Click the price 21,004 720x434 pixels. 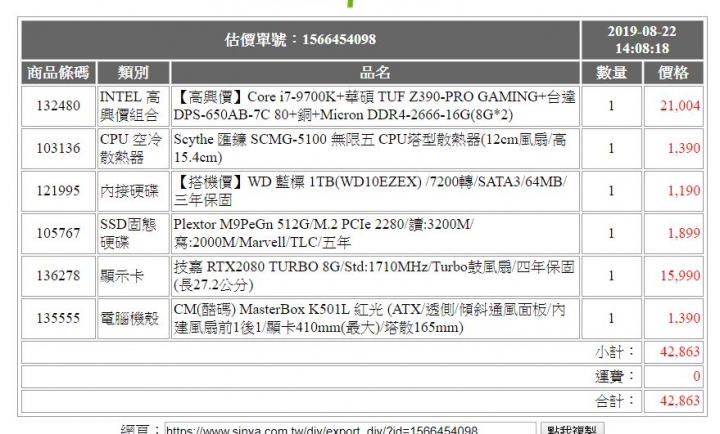pos(680,106)
